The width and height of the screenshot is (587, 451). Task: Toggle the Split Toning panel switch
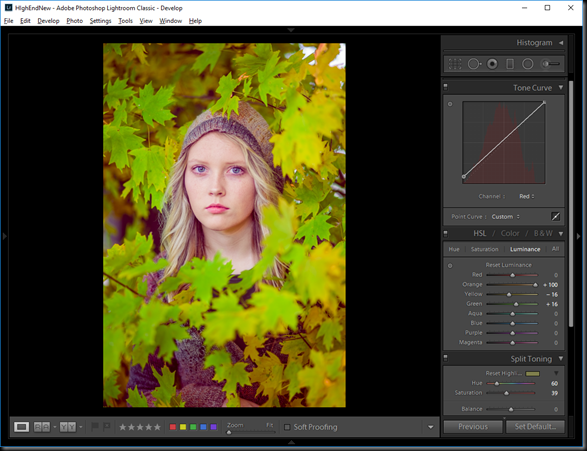tap(445, 358)
